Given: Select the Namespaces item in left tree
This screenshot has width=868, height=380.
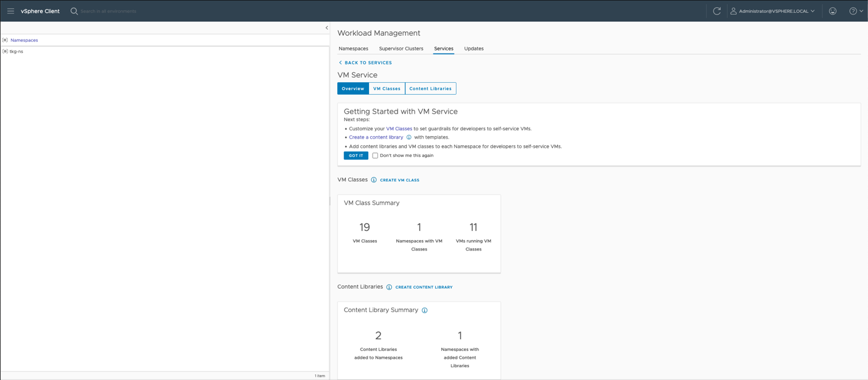Looking at the screenshot, I should pos(24,40).
